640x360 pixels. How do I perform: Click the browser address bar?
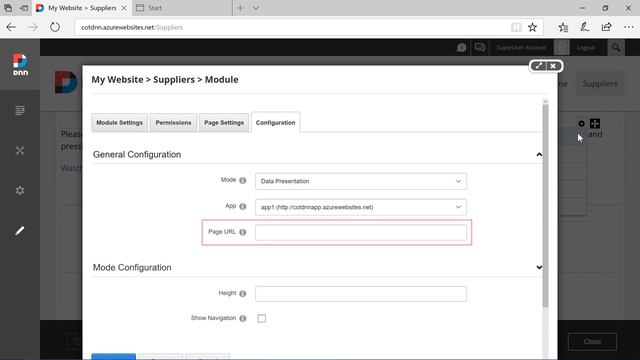click(x=292, y=27)
